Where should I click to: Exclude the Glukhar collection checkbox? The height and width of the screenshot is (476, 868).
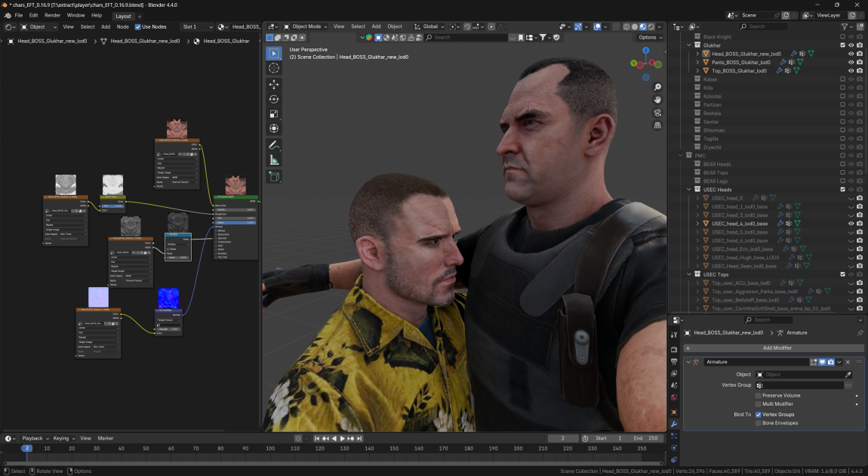click(842, 45)
